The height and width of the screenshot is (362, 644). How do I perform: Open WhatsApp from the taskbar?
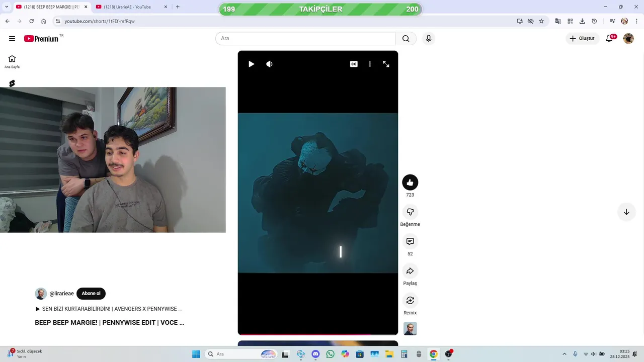[x=330, y=354]
